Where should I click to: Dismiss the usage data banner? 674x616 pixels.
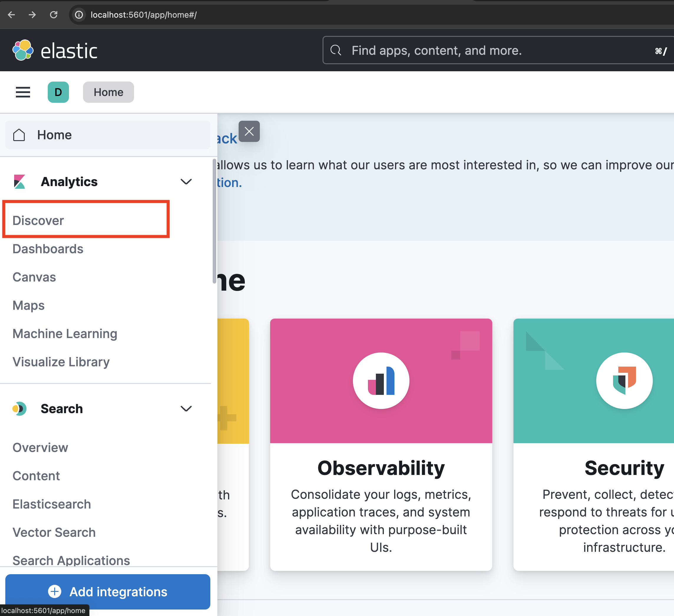[249, 131]
